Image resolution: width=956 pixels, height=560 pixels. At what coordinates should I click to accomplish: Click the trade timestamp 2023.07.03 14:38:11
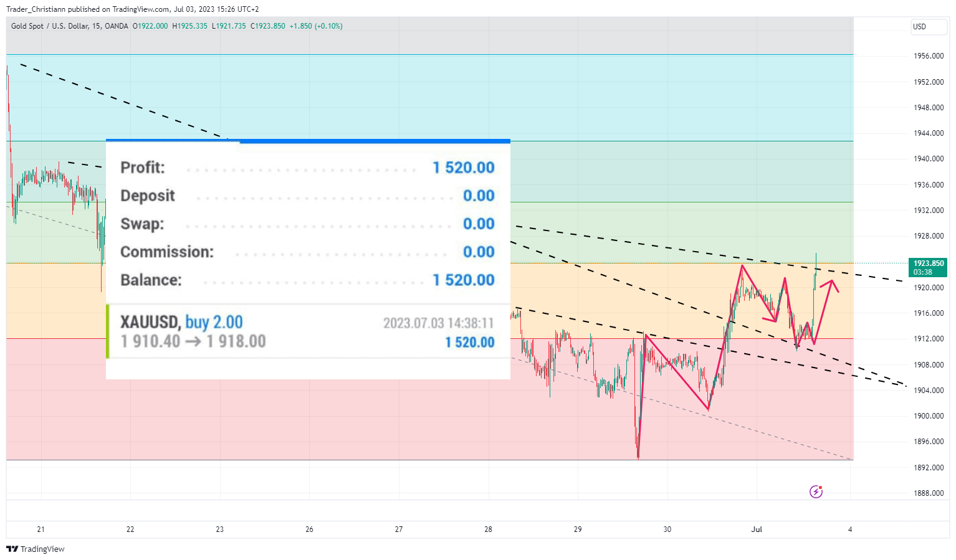(x=438, y=323)
